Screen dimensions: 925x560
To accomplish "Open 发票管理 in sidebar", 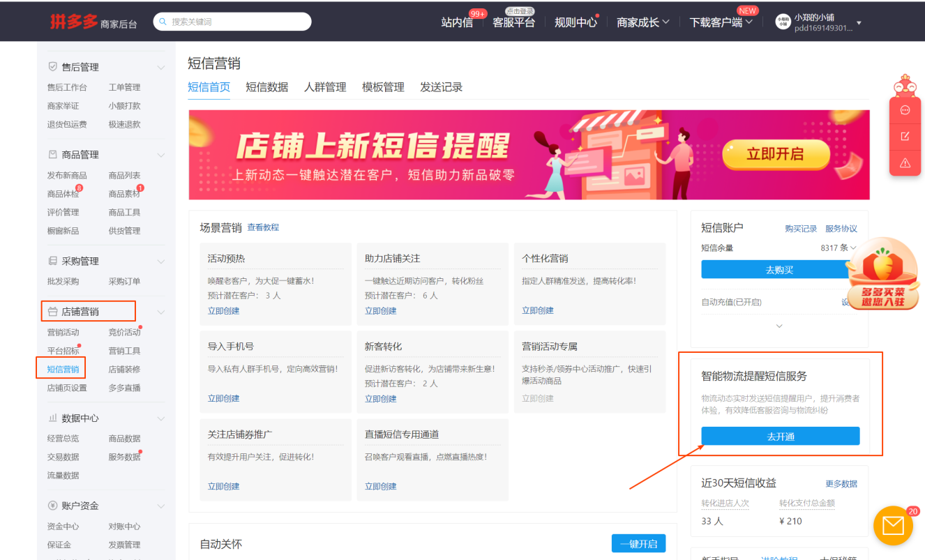I will click(x=124, y=545).
